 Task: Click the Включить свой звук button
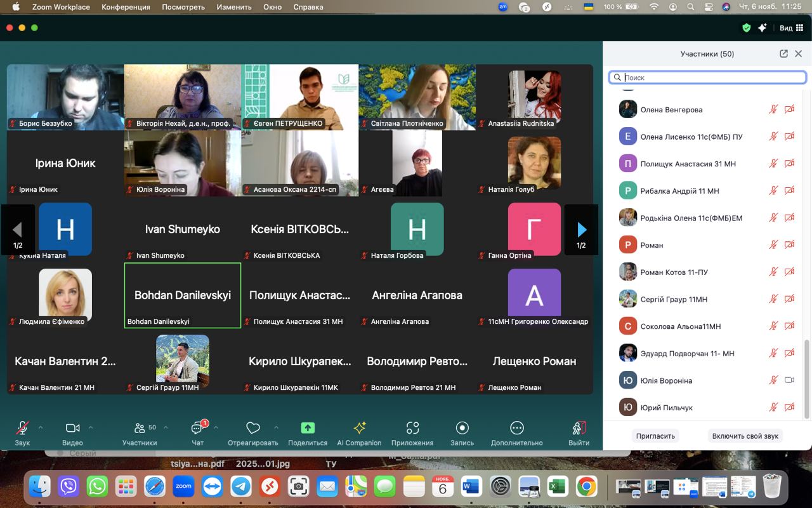point(745,436)
